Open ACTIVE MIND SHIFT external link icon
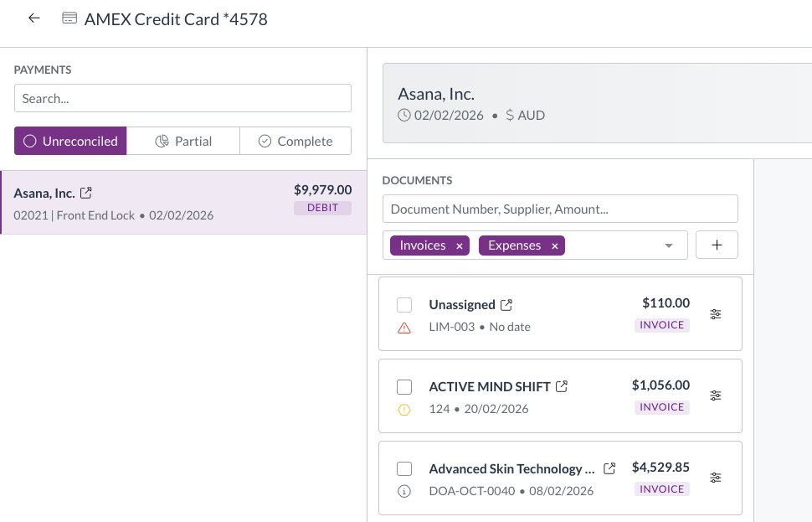The width and height of the screenshot is (812, 522). click(x=562, y=387)
